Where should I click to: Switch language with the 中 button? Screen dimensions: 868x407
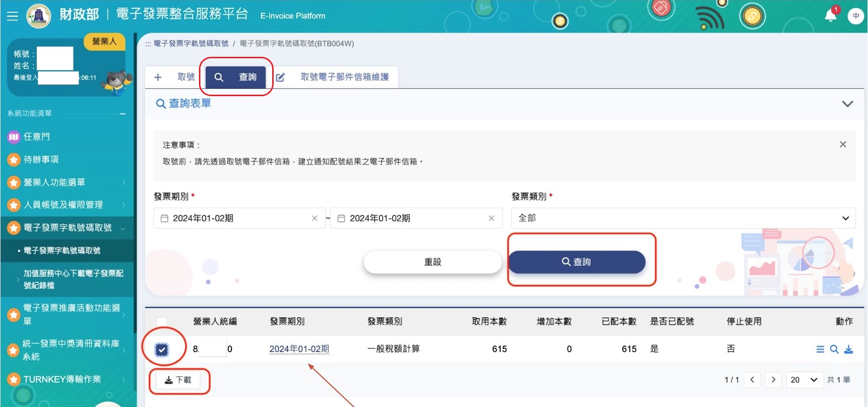[855, 16]
